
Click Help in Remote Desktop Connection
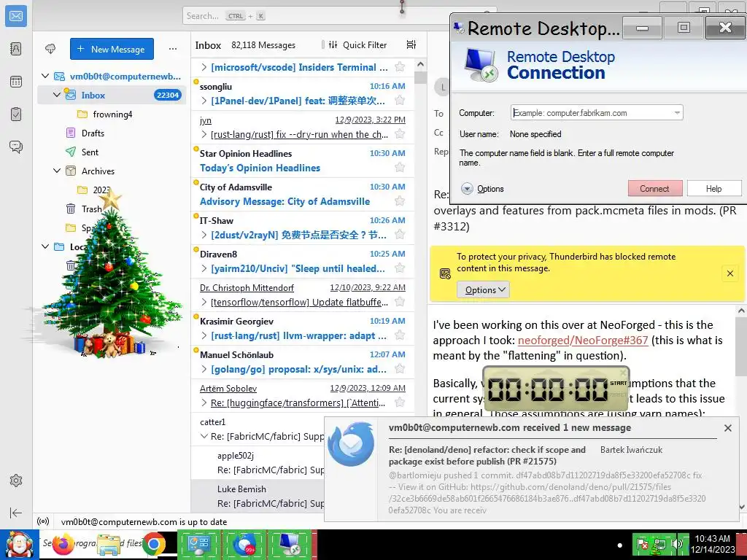pos(713,189)
